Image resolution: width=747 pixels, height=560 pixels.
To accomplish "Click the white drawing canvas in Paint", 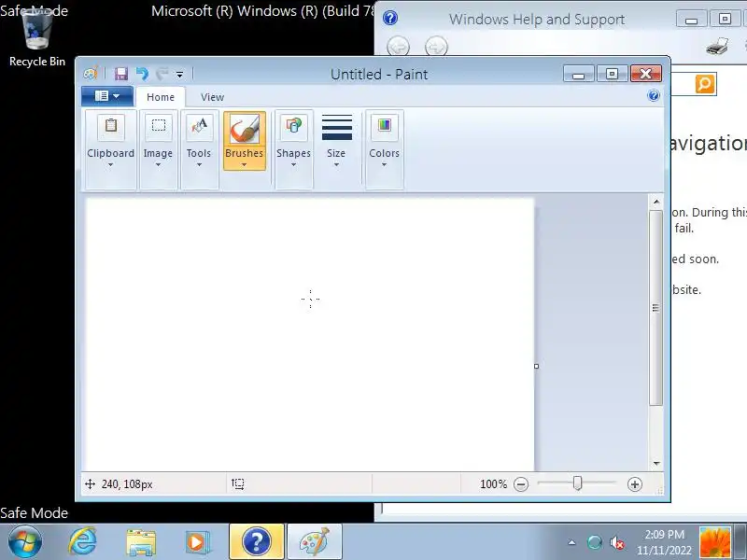I will [x=310, y=335].
